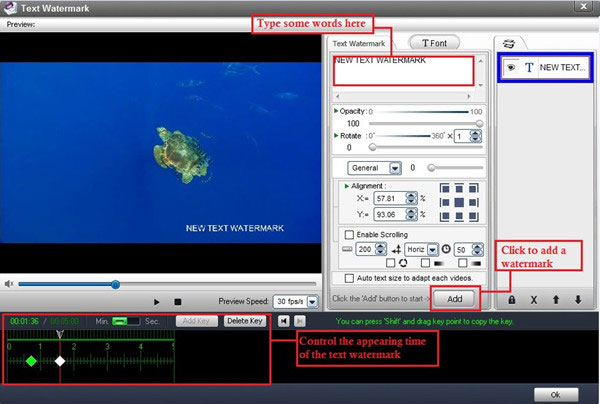This screenshot has width=600, height=404.
Task: Stop the video preview
Action: (x=178, y=302)
